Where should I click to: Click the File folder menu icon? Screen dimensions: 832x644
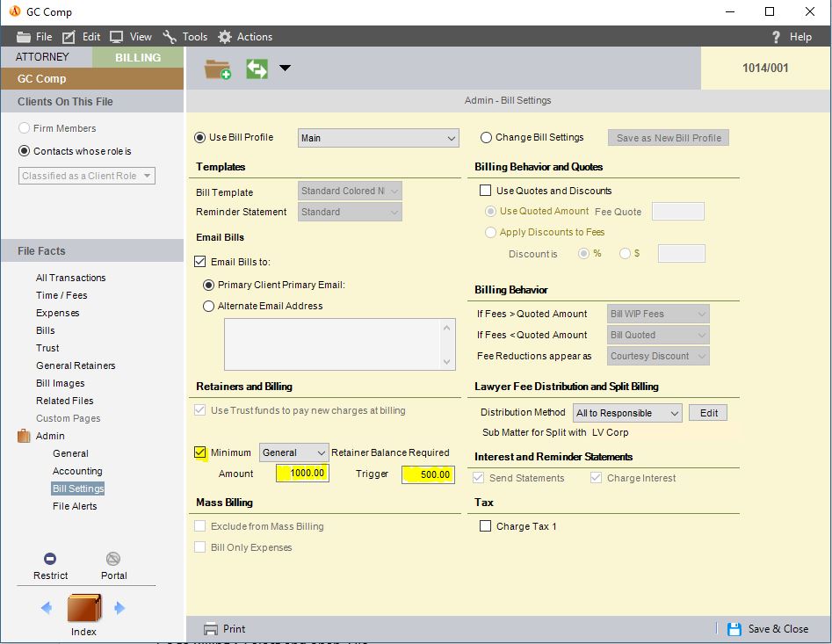pyautogui.click(x=24, y=37)
